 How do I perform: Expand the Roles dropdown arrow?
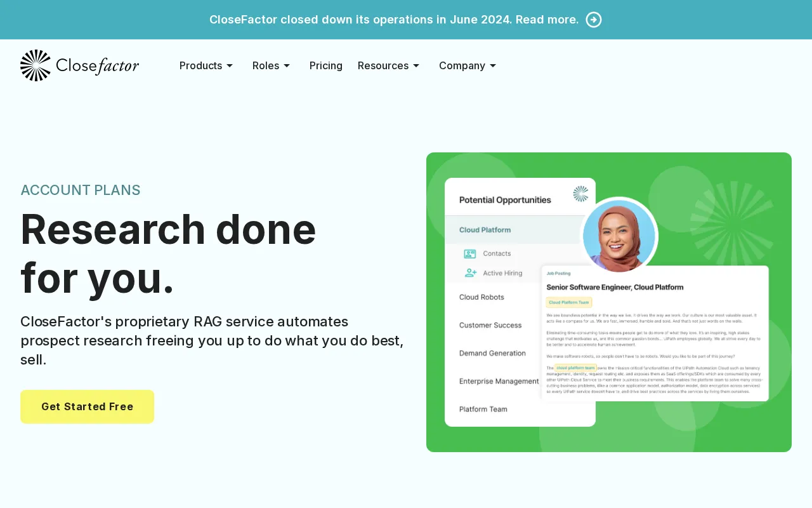tap(287, 65)
